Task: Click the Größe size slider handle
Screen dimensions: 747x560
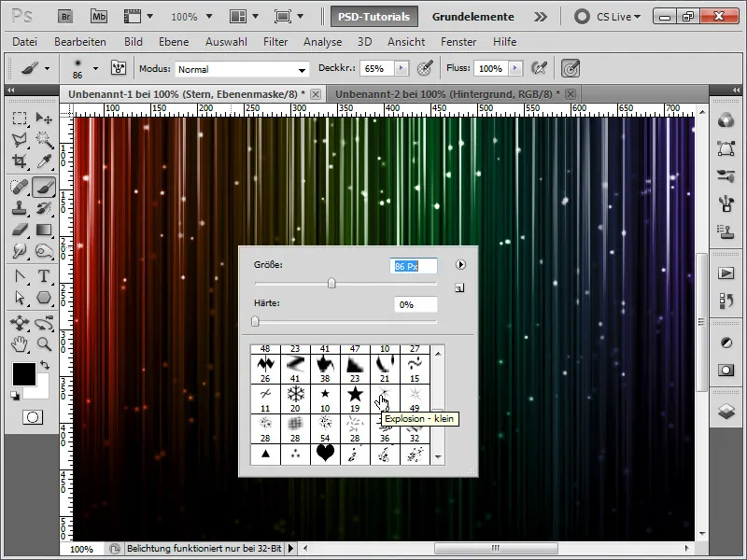Action: pyautogui.click(x=331, y=284)
